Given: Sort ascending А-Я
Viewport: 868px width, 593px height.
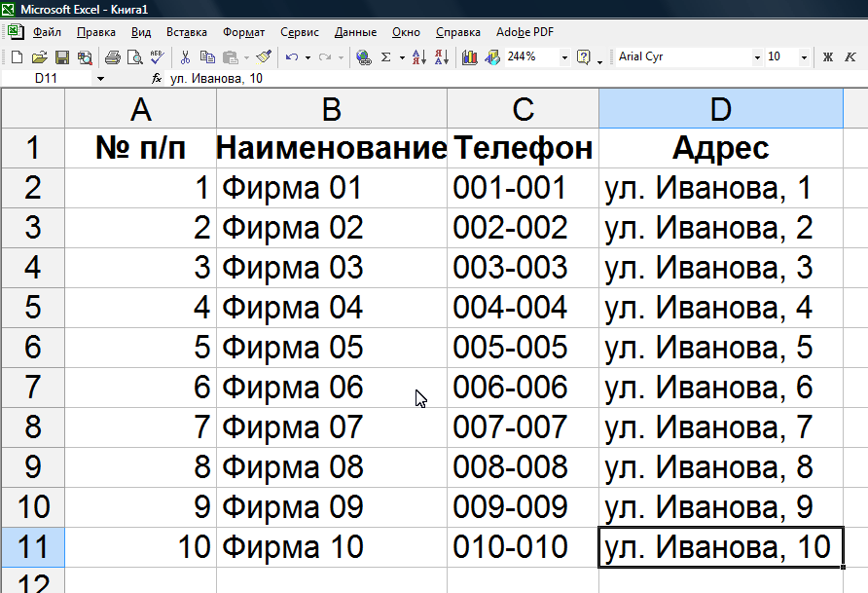Looking at the screenshot, I should pos(419,57).
